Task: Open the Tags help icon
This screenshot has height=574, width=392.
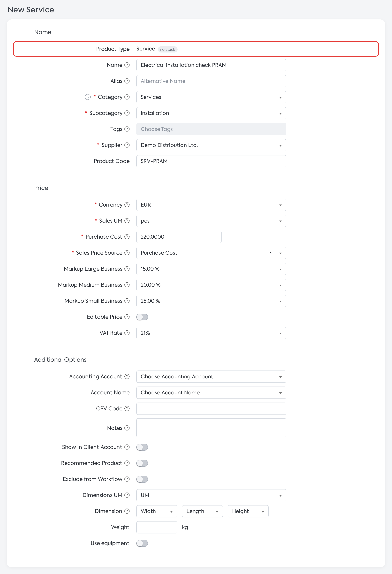Action: click(x=127, y=129)
